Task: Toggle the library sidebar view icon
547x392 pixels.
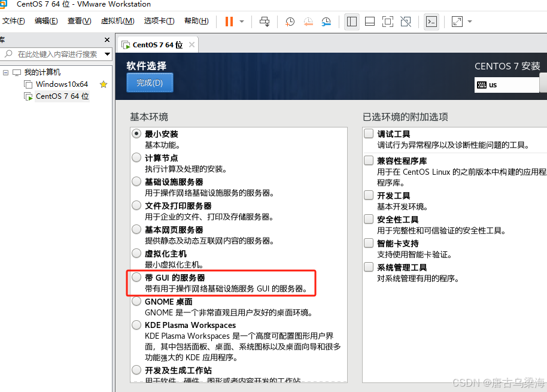Action: coord(352,22)
